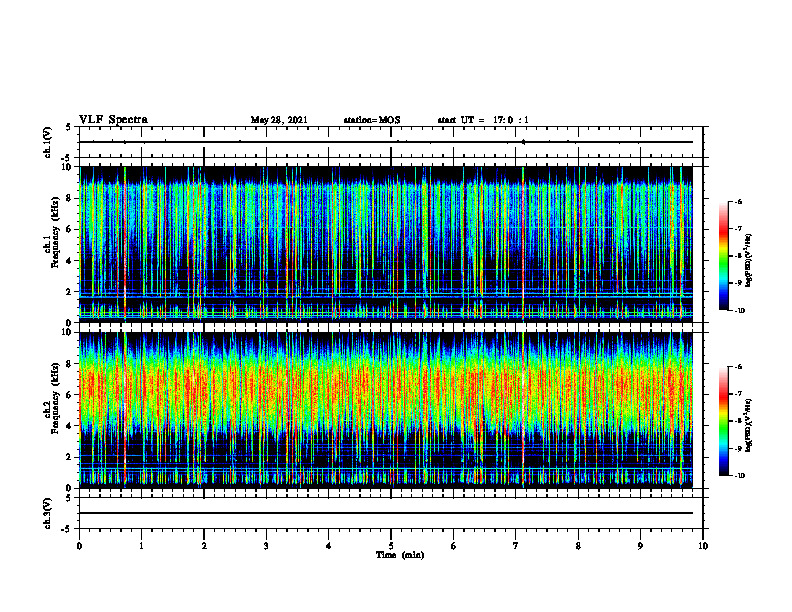The height and width of the screenshot is (612, 792).
Task: Click time axis tick label "0"
Action: coord(79,546)
